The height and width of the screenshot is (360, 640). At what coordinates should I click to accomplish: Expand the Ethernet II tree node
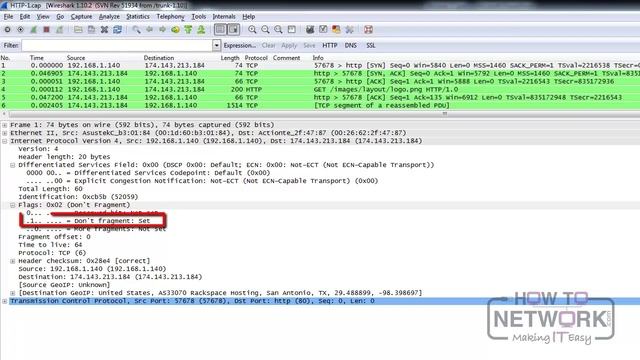pyautogui.click(x=4, y=133)
